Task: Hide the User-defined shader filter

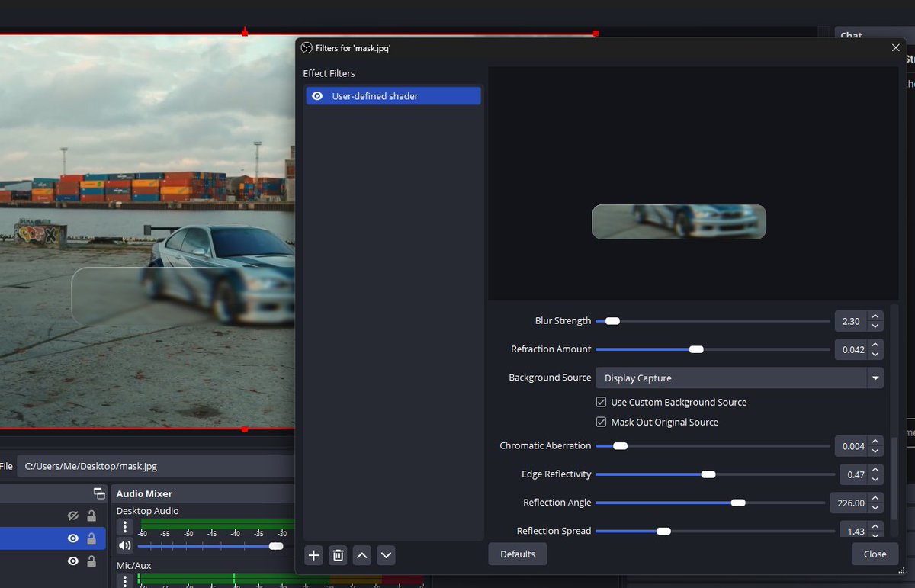Action: pos(317,95)
